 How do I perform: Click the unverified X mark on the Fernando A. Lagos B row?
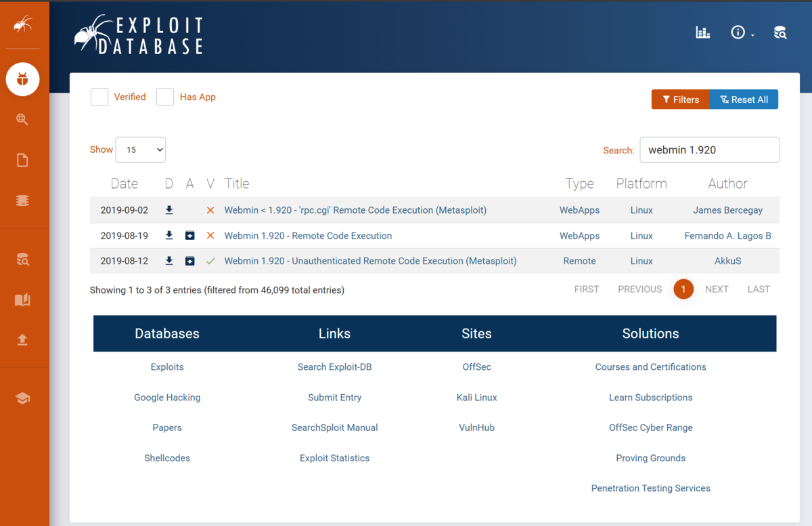coord(210,236)
